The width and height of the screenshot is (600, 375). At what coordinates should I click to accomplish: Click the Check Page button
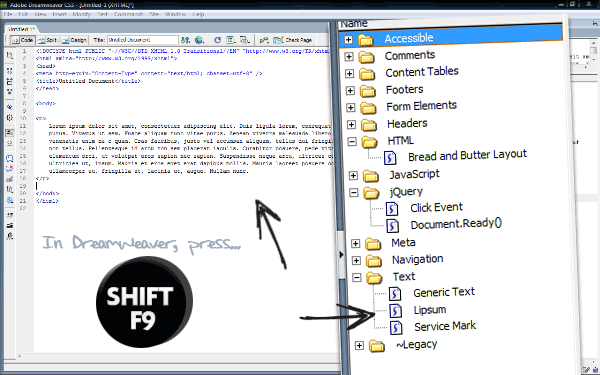pos(293,40)
